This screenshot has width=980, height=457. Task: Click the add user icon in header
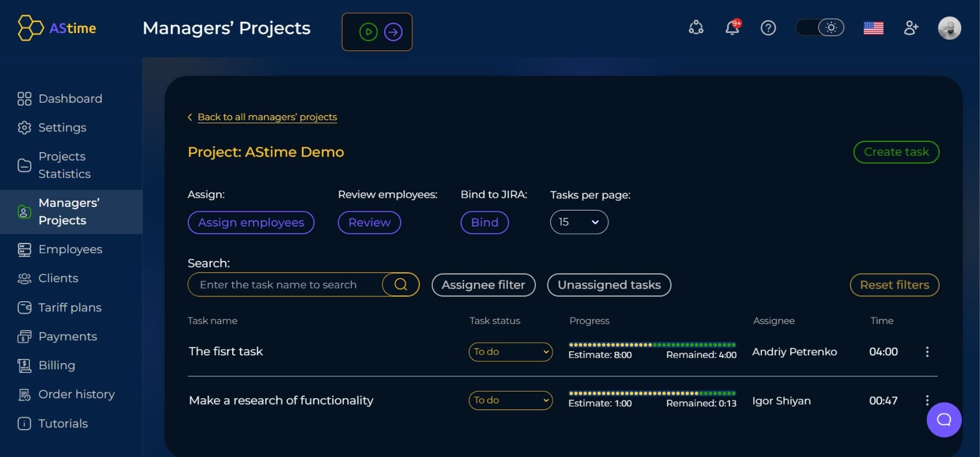(911, 28)
